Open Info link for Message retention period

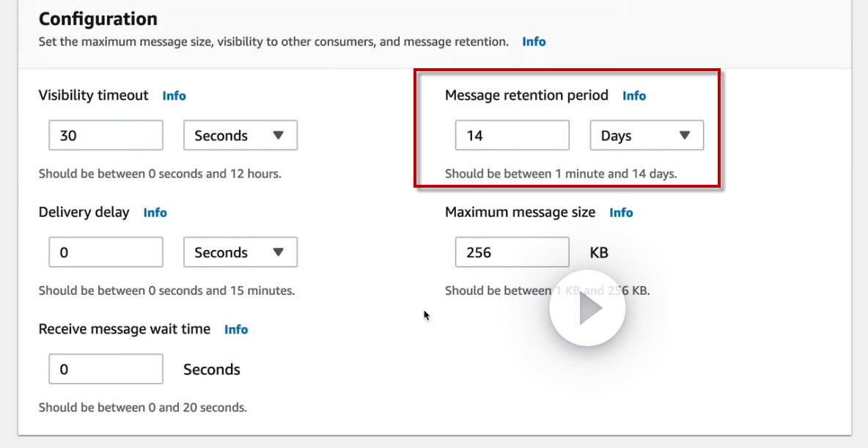634,95
